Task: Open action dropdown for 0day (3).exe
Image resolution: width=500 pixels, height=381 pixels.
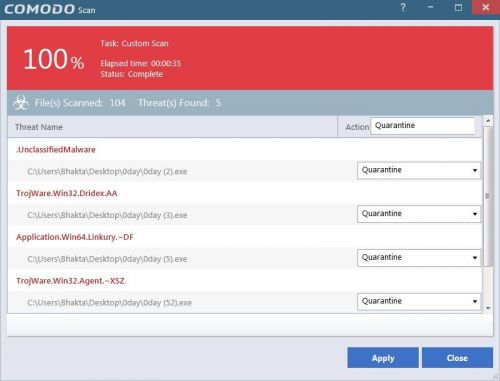Action: pos(419,214)
